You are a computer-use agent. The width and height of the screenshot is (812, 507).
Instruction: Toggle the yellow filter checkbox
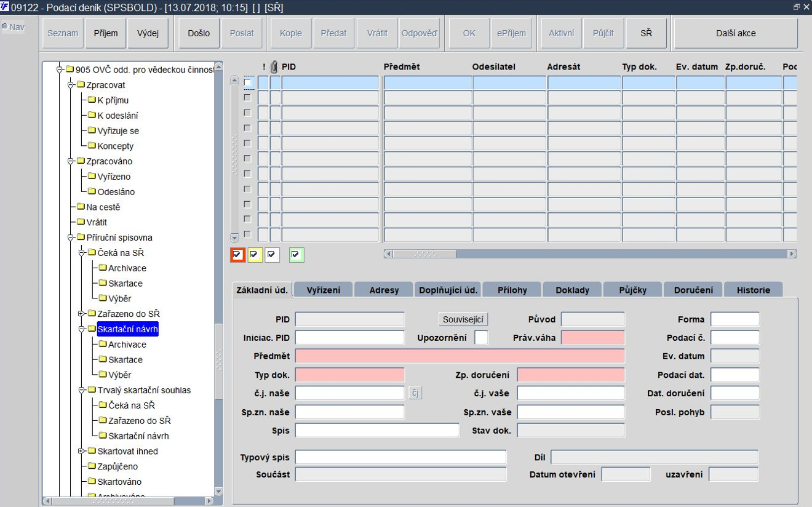[x=255, y=255]
